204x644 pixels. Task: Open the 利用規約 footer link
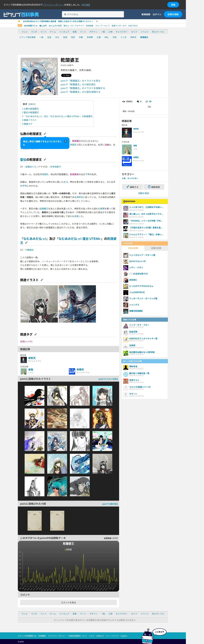42,636
